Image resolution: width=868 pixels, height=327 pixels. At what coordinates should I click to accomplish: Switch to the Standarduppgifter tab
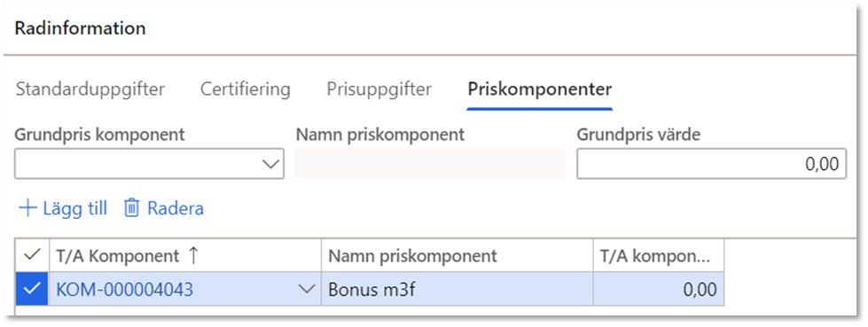pyautogui.click(x=90, y=90)
